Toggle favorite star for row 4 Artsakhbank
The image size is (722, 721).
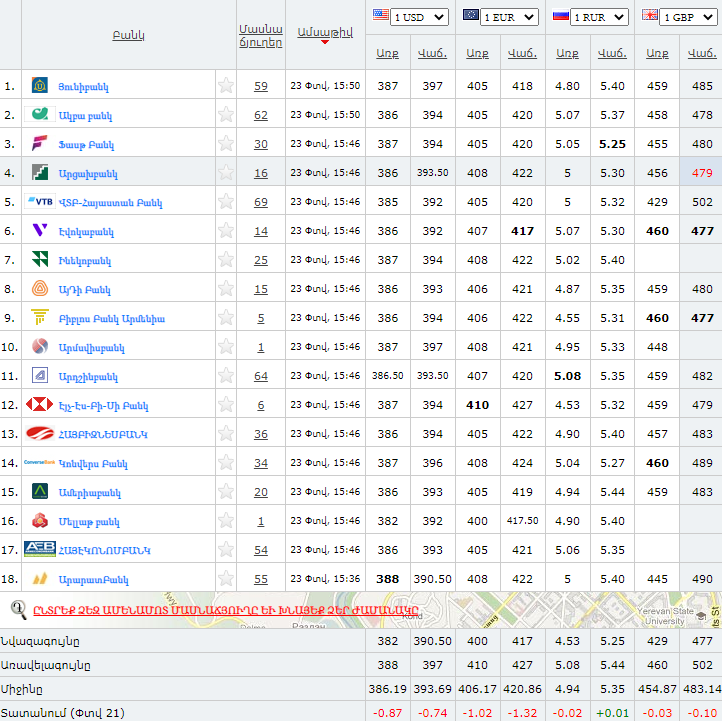coord(226,172)
